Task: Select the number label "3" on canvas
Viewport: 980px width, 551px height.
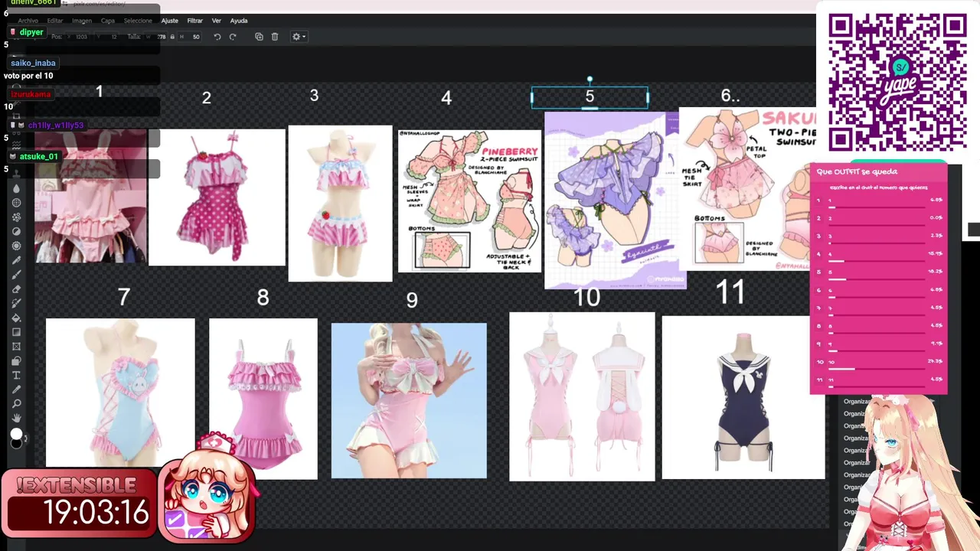Action: click(x=314, y=96)
